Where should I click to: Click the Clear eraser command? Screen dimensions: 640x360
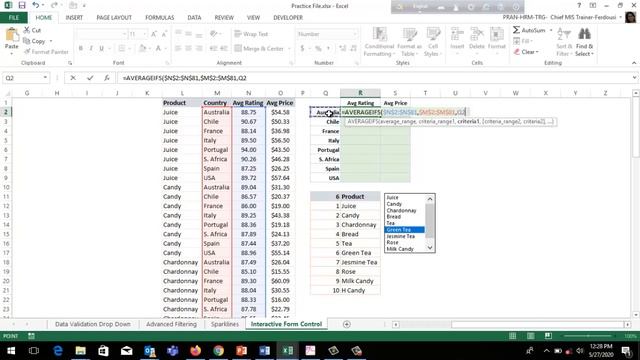(x=525, y=52)
